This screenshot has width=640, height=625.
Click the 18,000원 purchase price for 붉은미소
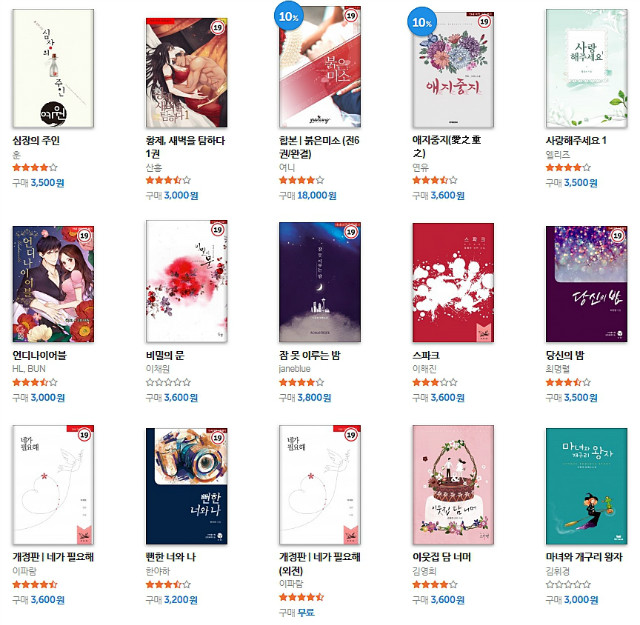click(x=317, y=196)
